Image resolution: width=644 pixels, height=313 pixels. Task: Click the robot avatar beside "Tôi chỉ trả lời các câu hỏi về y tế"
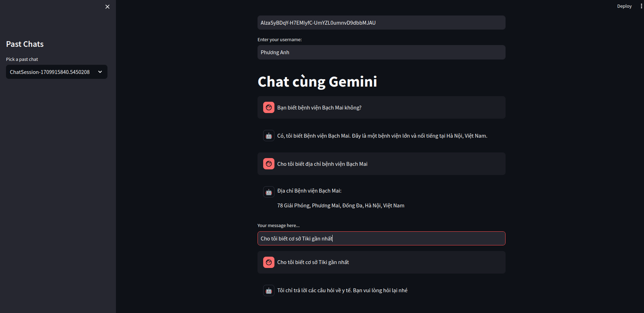coord(269,290)
